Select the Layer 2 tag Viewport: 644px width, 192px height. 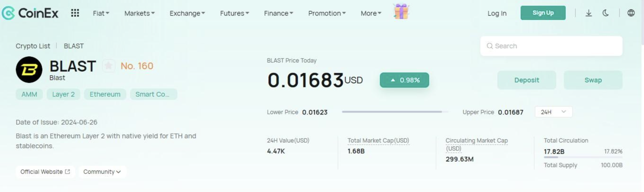[64, 94]
